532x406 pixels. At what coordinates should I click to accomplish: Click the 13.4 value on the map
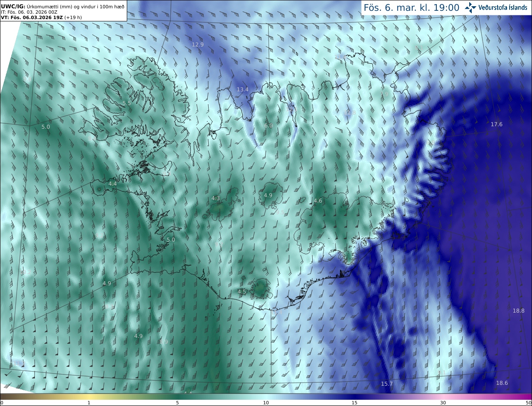tap(242, 89)
